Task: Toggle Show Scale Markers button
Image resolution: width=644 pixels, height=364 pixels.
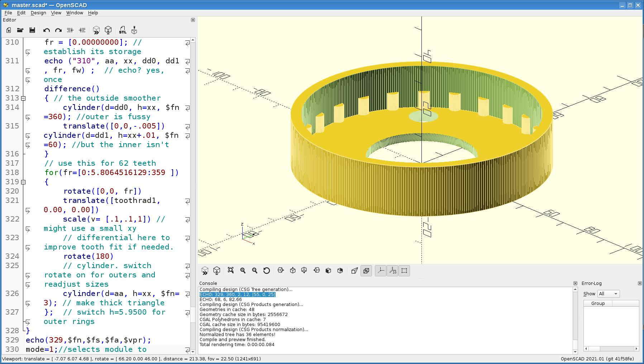Action: pos(392,271)
